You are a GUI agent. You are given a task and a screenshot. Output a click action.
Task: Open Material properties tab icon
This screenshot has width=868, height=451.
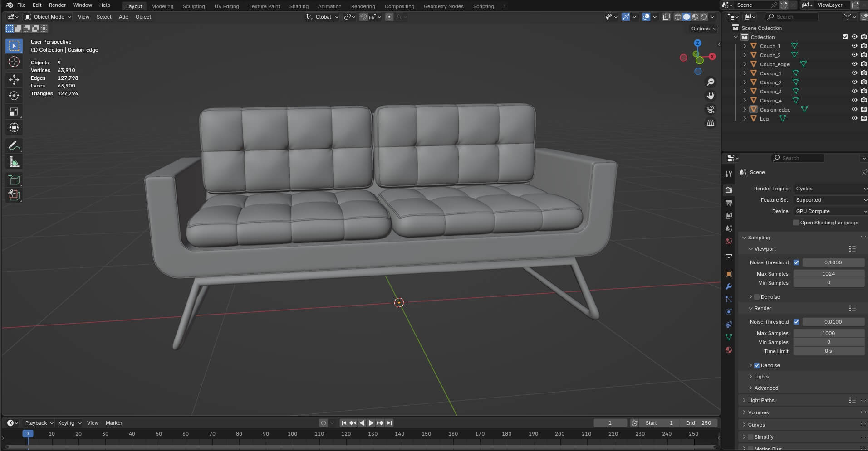tap(729, 350)
